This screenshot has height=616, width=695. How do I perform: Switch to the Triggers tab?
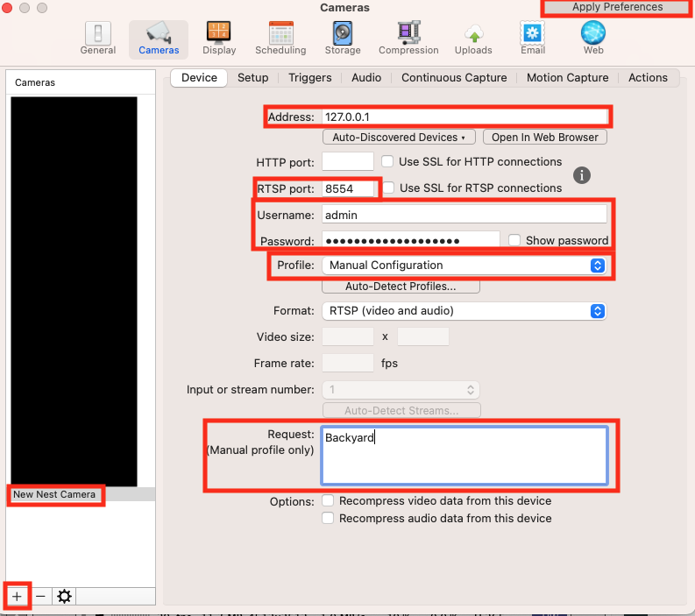tap(310, 78)
